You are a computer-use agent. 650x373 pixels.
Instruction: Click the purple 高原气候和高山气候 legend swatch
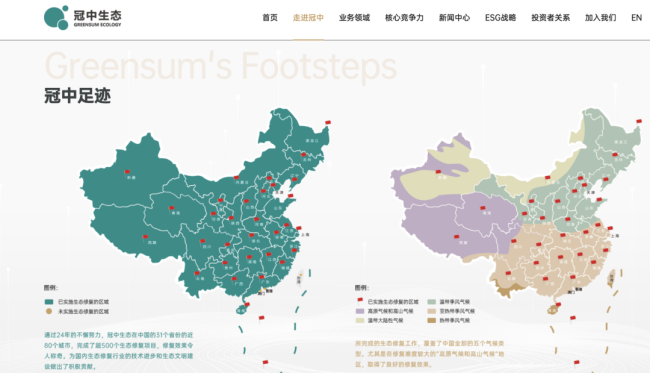tap(360, 311)
